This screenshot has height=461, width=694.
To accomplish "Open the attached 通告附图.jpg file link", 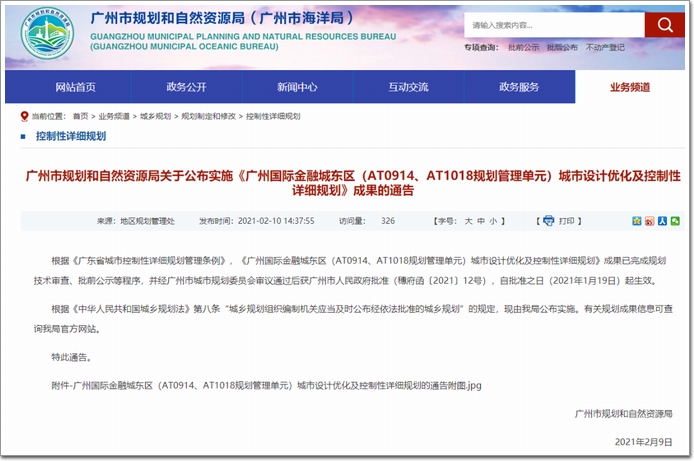I will pyautogui.click(x=266, y=385).
